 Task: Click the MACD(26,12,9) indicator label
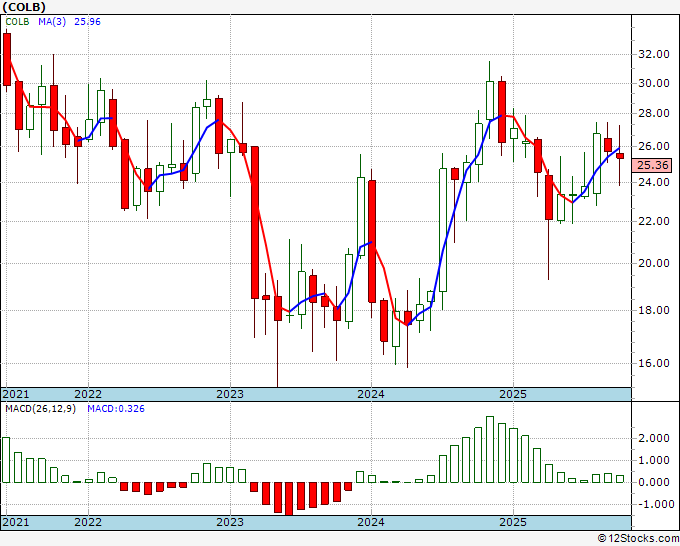tap(40, 409)
